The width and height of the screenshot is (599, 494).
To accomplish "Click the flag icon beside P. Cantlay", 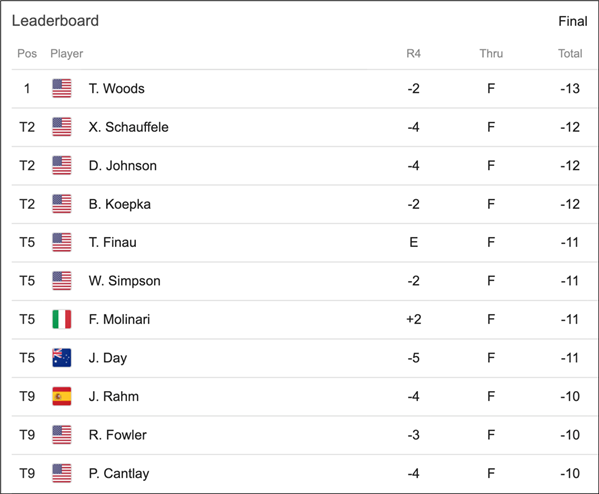I will 62,473.
